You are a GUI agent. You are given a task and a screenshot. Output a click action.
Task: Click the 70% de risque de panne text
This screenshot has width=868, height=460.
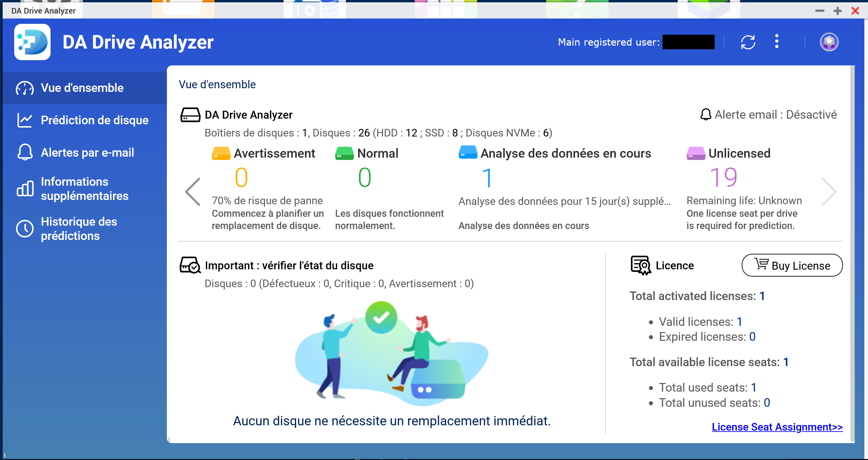click(267, 201)
